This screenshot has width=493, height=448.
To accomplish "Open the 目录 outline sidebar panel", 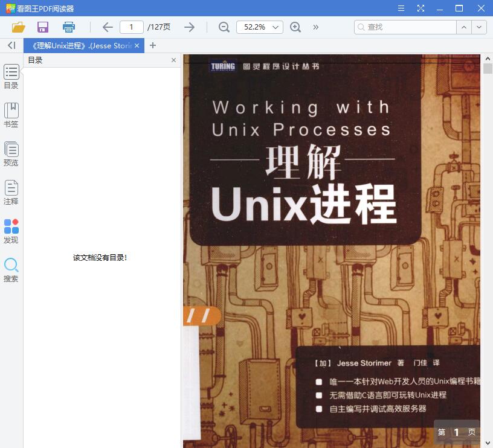I will [x=11, y=77].
